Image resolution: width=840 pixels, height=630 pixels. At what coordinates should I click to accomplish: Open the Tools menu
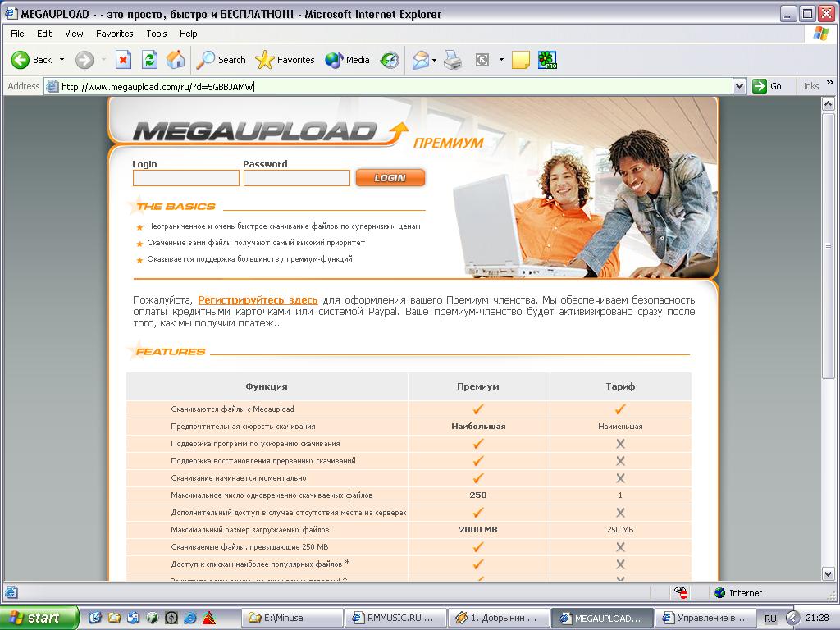pyautogui.click(x=157, y=33)
